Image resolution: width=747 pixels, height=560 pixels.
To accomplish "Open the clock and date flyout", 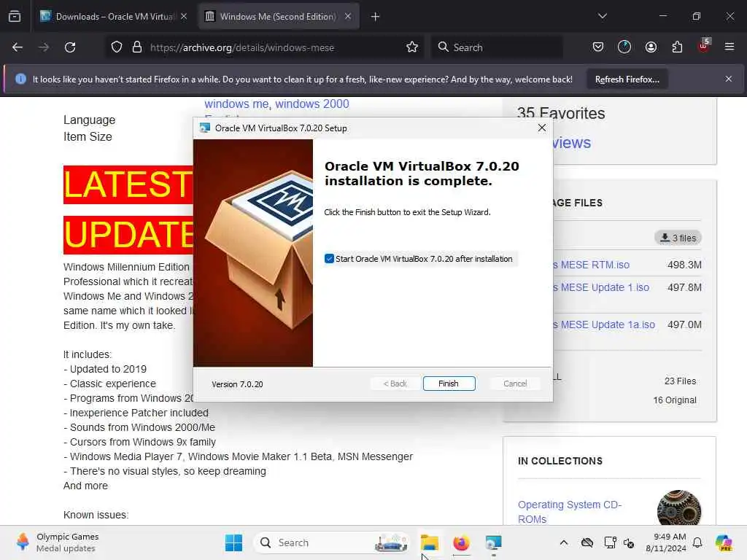I will point(665,542).
